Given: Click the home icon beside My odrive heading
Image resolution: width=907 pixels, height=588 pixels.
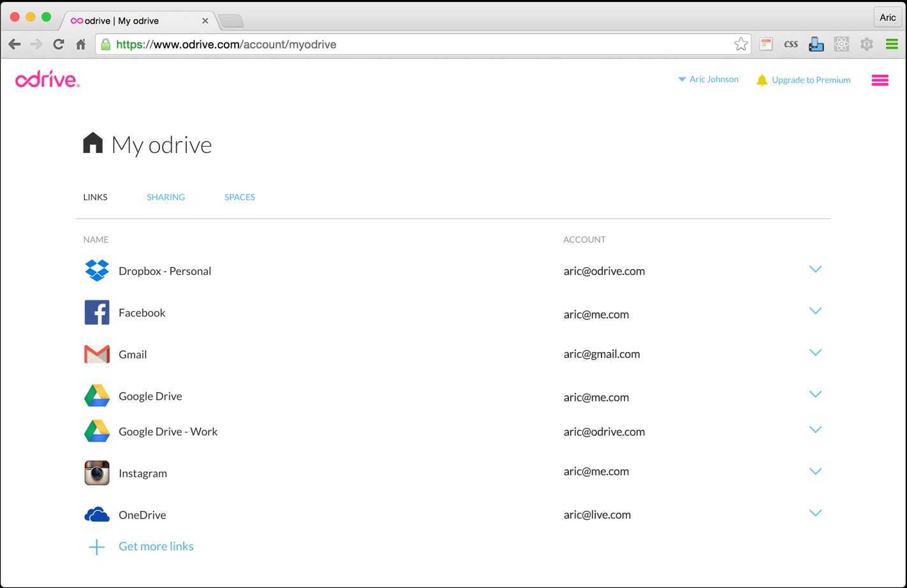Looking at the screenshot, I should pyautogui.click(x=94, y=143).
